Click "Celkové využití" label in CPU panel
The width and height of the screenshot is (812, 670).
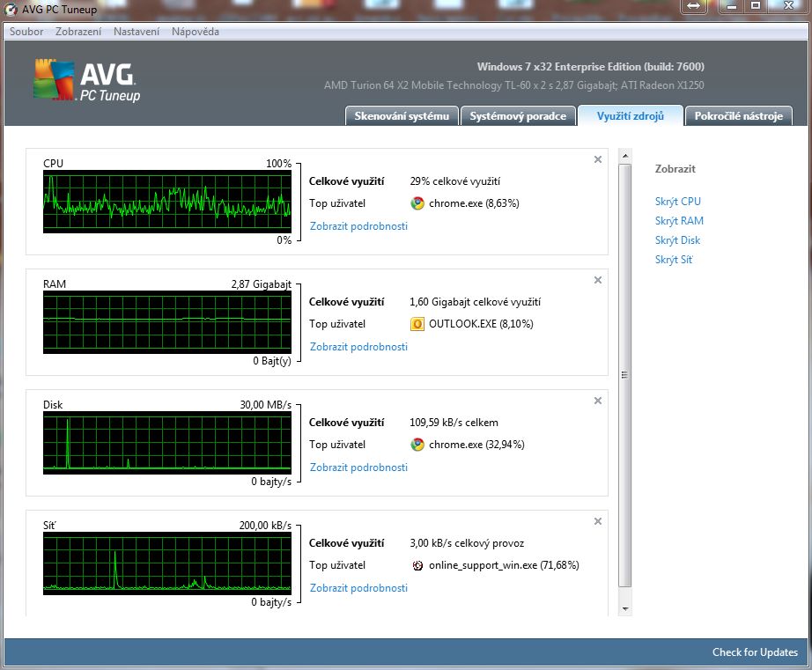point(346,181)
